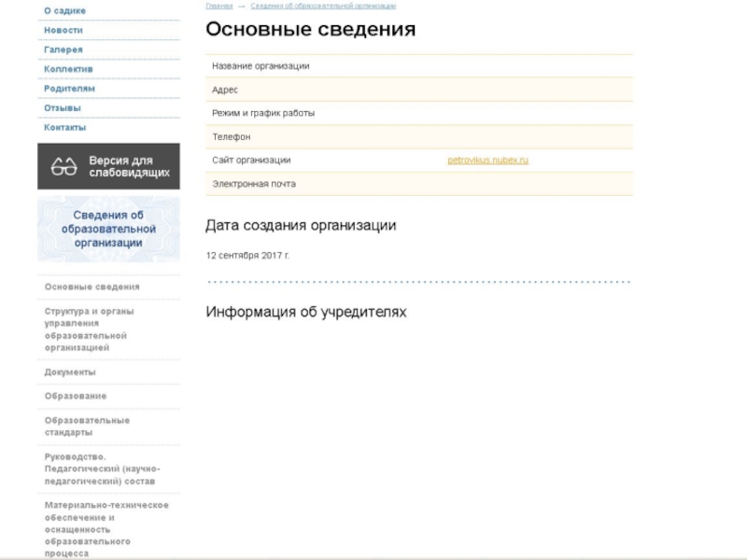The image size is (747, 560).
Task: Open the 'Контакты' page
Action: (x=64, y=128)
